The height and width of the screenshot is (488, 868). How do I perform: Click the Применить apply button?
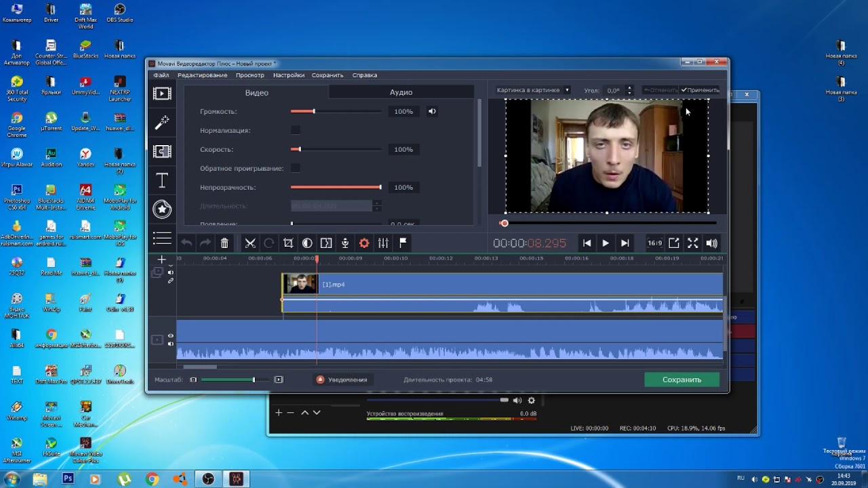click(x=701, y=90)
